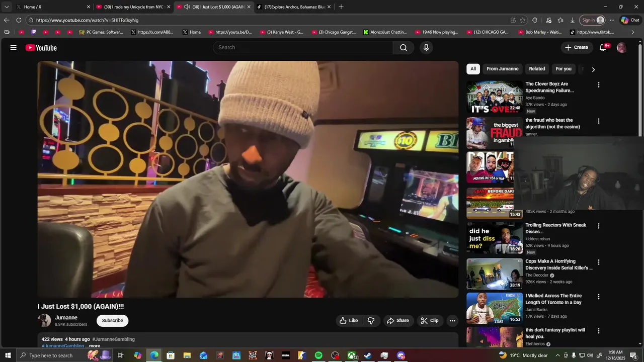644x362 pixels.
Task: Open the YouTube account avatar menu
Action: [x=621, y=48]
